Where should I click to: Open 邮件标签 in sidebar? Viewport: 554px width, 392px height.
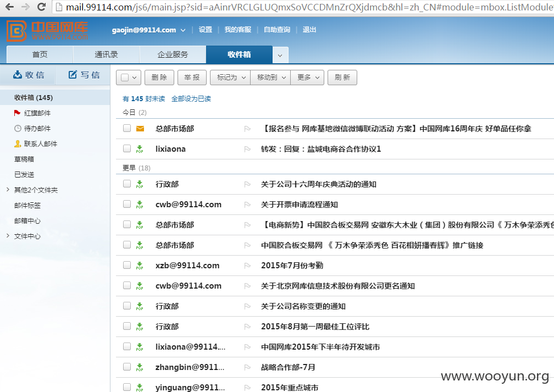(27, 206)
